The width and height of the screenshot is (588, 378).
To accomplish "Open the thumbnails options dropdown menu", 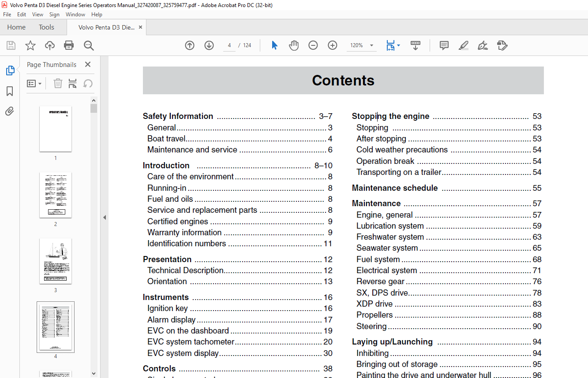I will (x=34, y=83).
